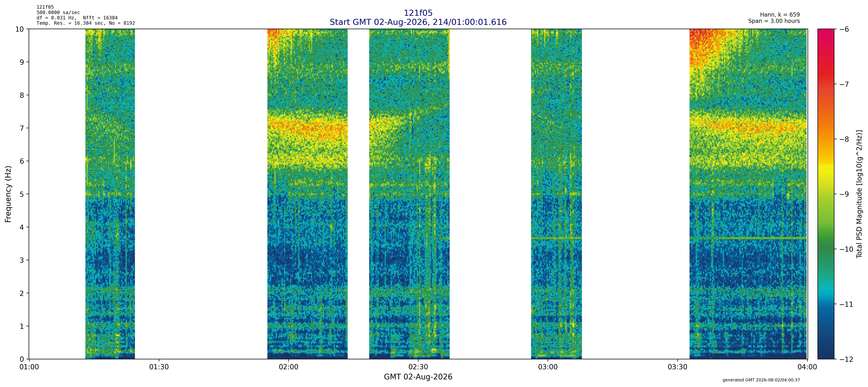Screen dimensions: 868x387
Task: Select the colorbar tick label "−8"
Action: (844, 139)
